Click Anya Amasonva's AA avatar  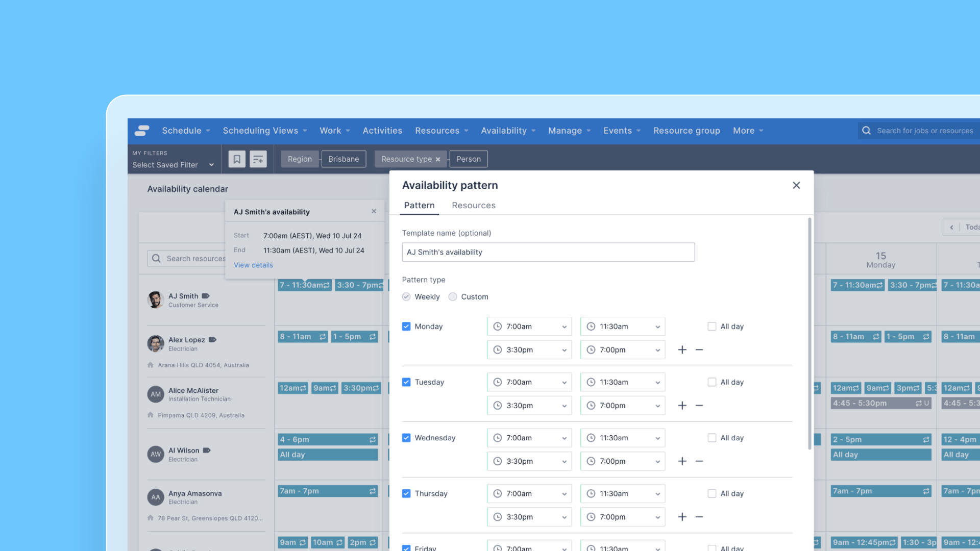pyautogui.click(x=156, y=497)
